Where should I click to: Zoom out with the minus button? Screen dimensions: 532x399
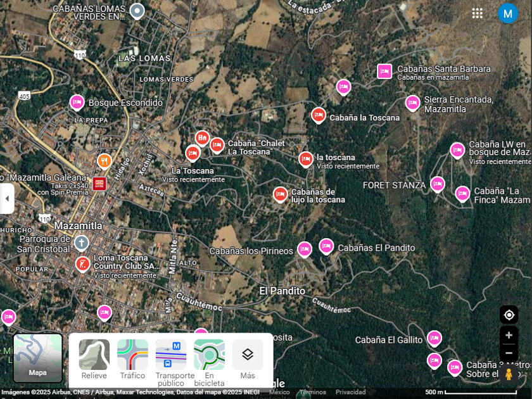509,353
